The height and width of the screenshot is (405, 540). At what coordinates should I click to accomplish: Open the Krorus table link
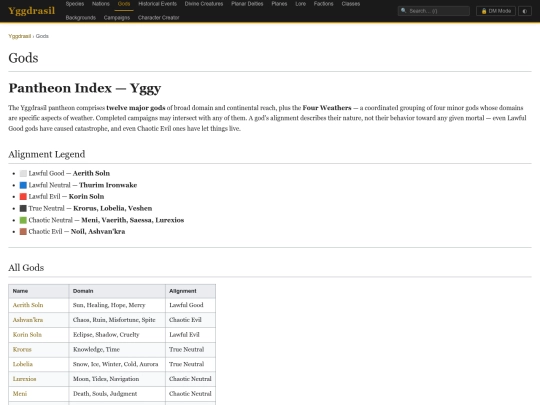point(22,349)
